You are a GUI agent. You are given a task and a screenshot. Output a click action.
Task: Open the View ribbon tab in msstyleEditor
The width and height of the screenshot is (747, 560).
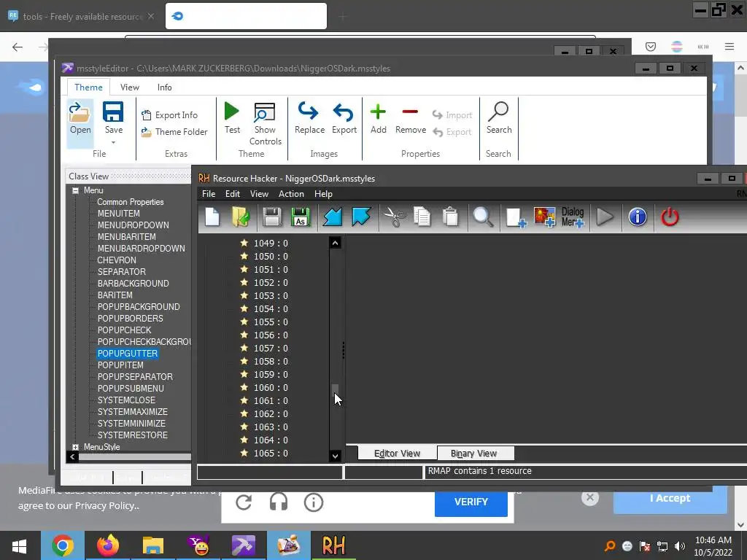point(130,87)
